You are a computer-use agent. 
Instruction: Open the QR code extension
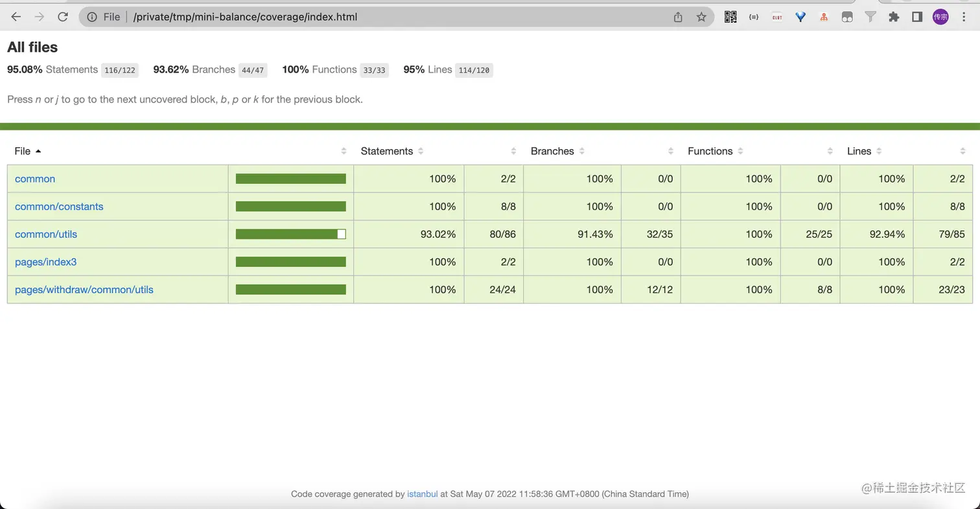tap(730, 17)
